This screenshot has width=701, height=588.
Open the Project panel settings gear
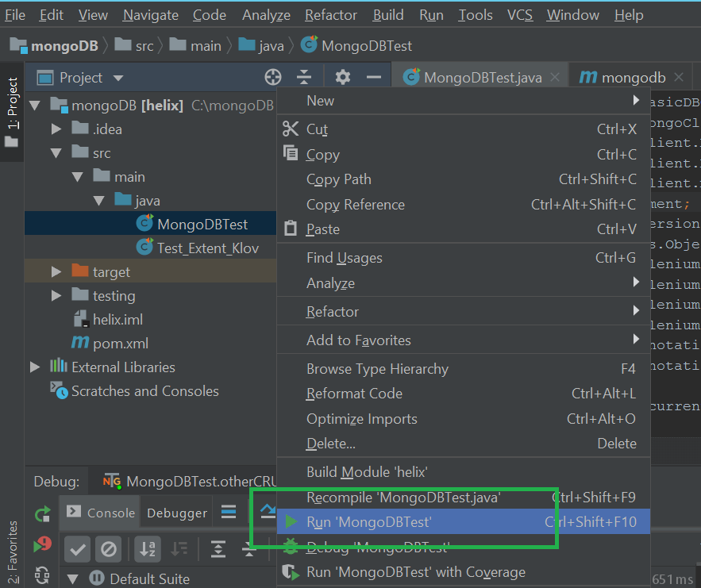click(341, 76)
